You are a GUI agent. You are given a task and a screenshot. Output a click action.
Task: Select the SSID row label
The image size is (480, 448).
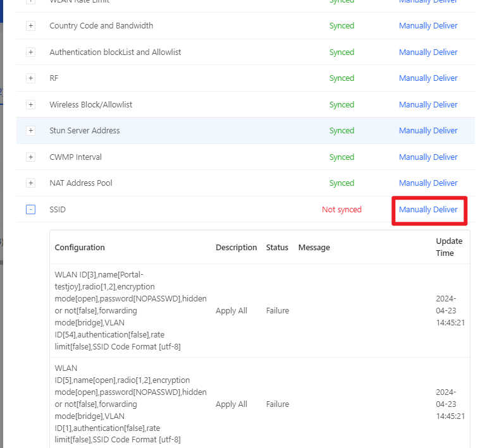coord(58,210)
